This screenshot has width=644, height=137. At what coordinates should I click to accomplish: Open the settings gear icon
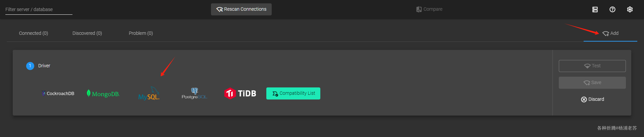coord(630,9)
